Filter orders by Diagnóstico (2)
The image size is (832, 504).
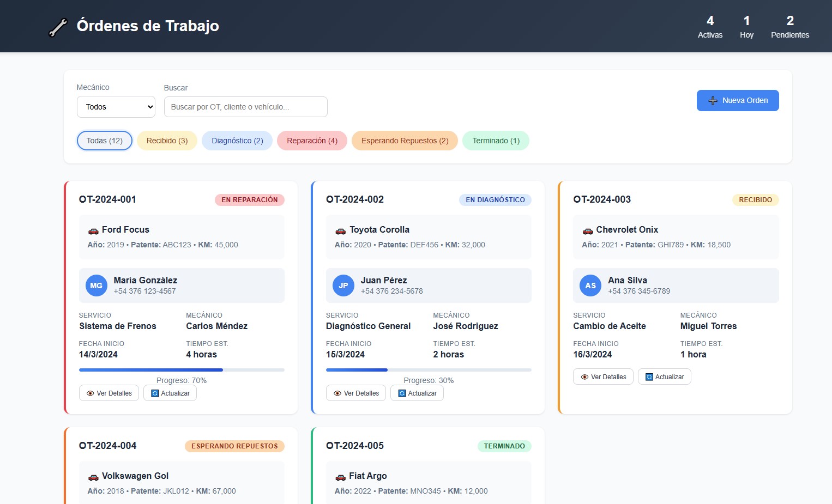tap(237, 141)
